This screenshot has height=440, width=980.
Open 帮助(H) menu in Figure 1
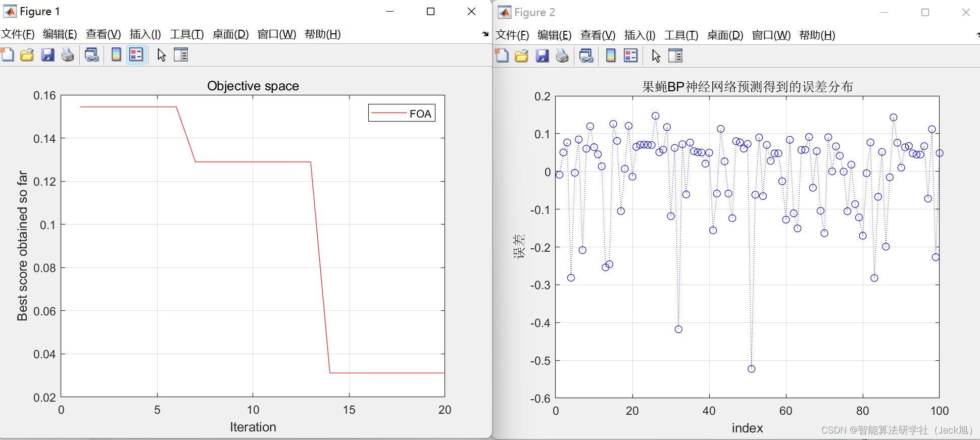(x=323, y=34)
